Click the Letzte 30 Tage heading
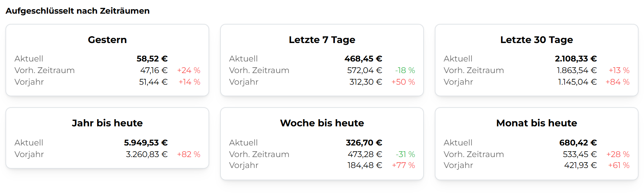644x196 pixels. point(536,40)
